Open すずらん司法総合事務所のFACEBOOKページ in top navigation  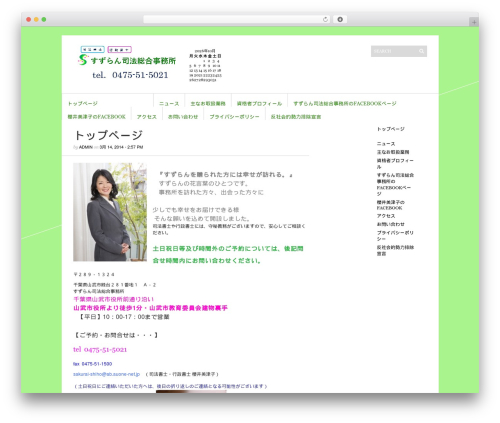click(x=345, y=104)
